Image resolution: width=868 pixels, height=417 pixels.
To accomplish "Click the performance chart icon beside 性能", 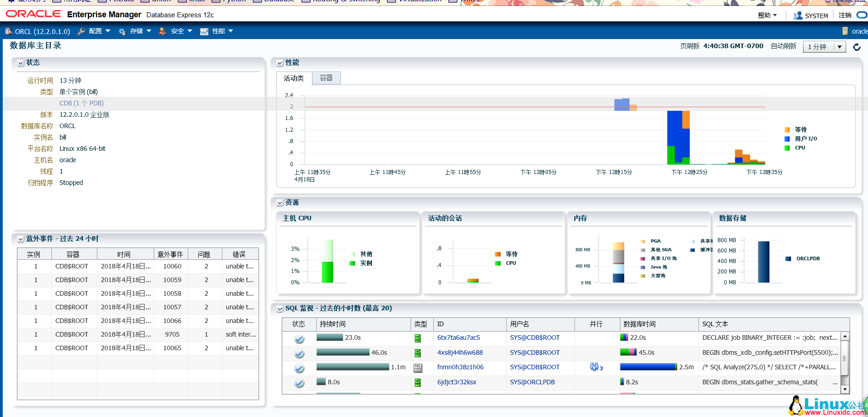I will click(204, 31).
